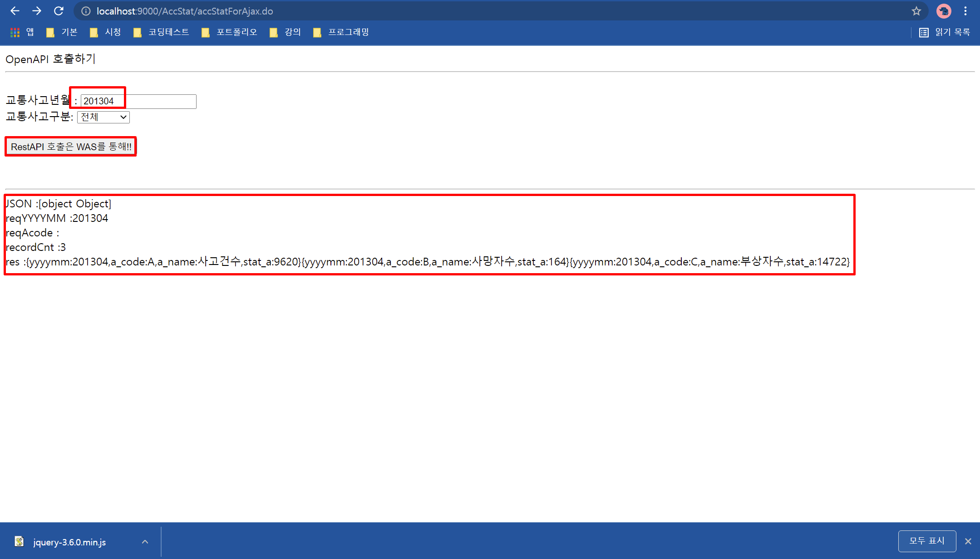Bookmark this page with star icon
This screenshot has width=980, height=559.
(916, 11)
